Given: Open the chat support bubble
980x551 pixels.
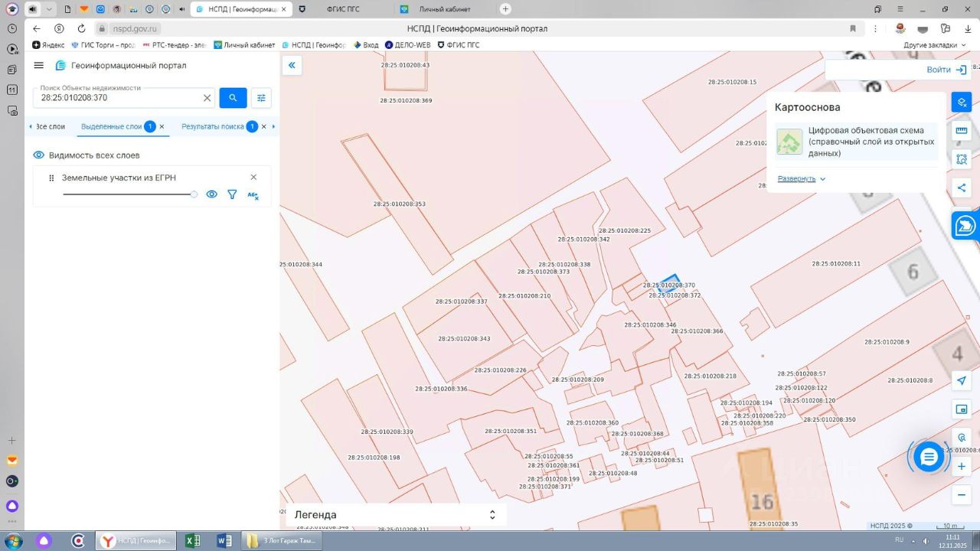Looking at the screenshot, I should click(929, 458).
